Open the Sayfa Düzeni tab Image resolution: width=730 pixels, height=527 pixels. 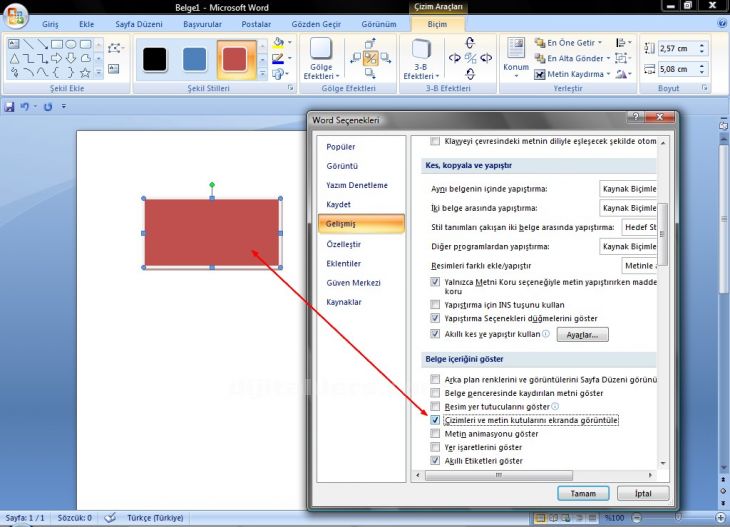pyautogui.click(x=139, y=24)
